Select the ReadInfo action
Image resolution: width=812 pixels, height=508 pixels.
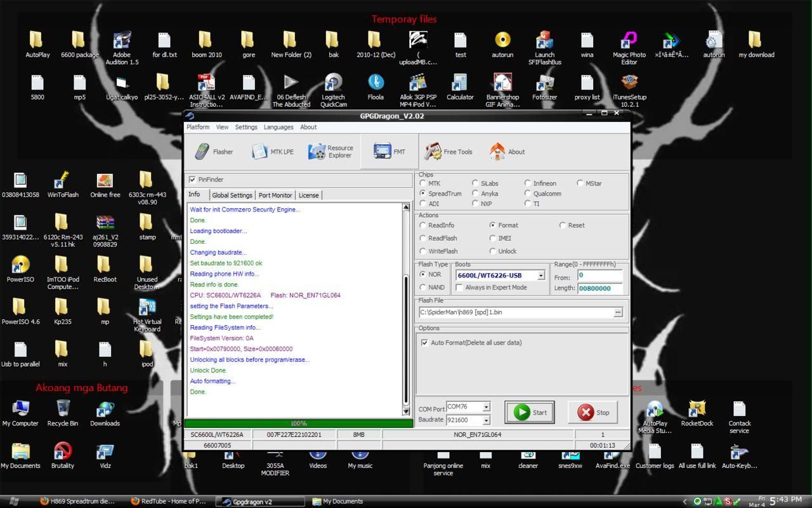423,225
